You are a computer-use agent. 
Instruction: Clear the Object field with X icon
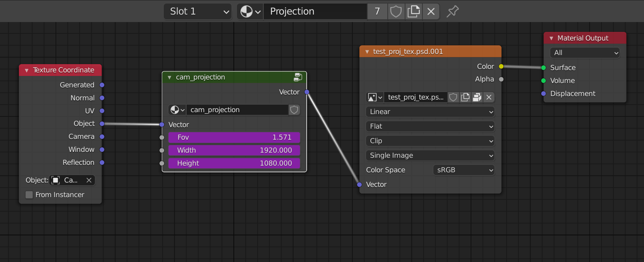pyautogui.click(x=89, y=180)
